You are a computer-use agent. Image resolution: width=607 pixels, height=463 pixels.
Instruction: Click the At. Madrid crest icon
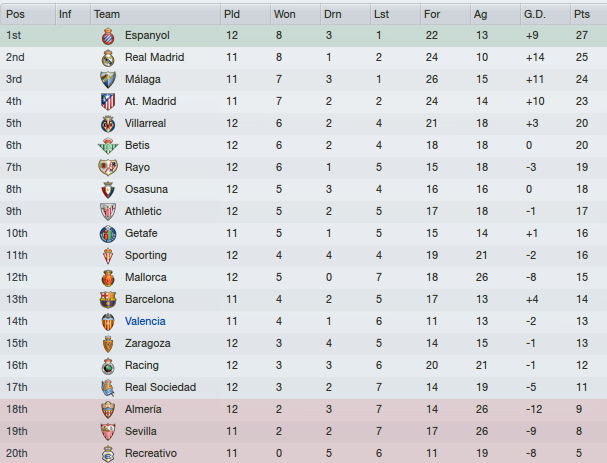pyautogui.click(x=108, y=102)
